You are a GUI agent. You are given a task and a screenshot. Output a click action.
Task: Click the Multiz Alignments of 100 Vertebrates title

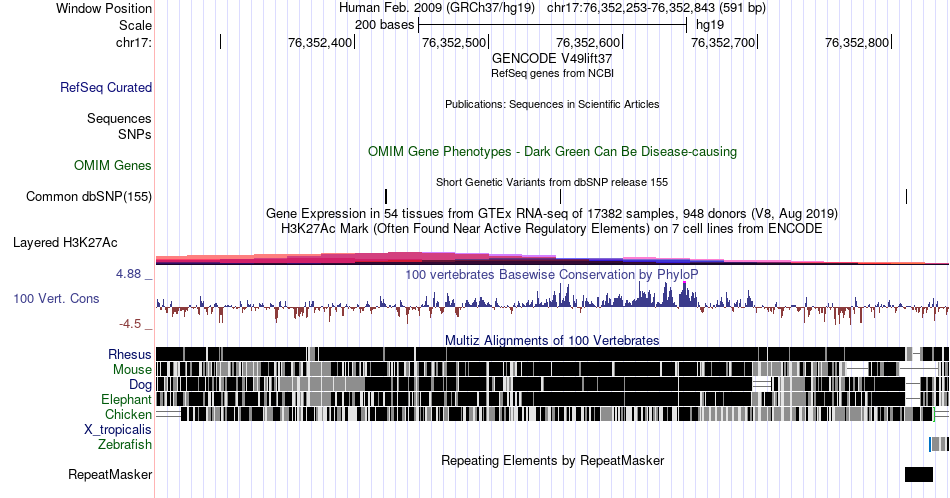coord(552,340)
